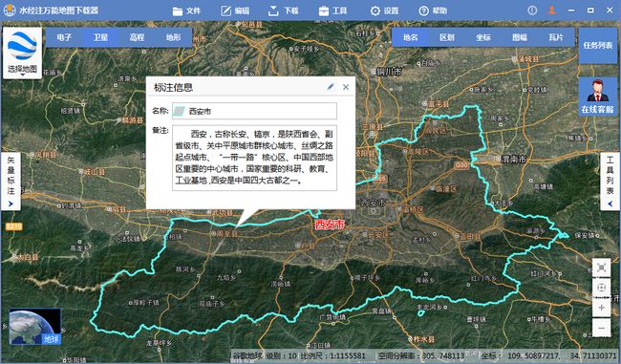The image size is (621, 364).
Task: Open the 选择地图 map selector dropdown
Action: pyautogui.click(x=22, y=54)
